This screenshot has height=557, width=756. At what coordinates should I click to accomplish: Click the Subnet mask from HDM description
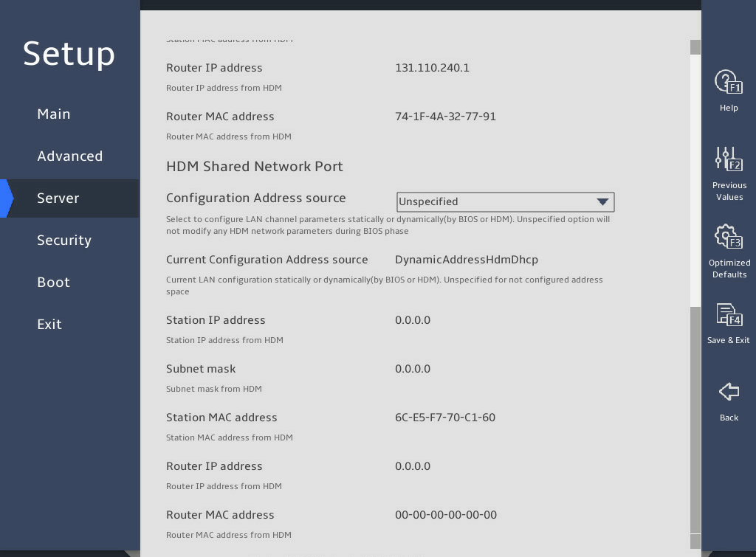213,389
